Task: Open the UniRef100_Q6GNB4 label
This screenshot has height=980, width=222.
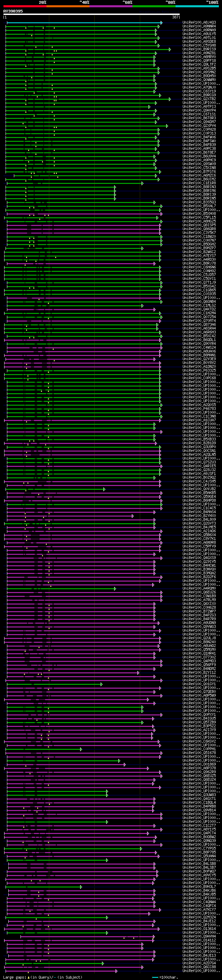Action: (199, 301)
